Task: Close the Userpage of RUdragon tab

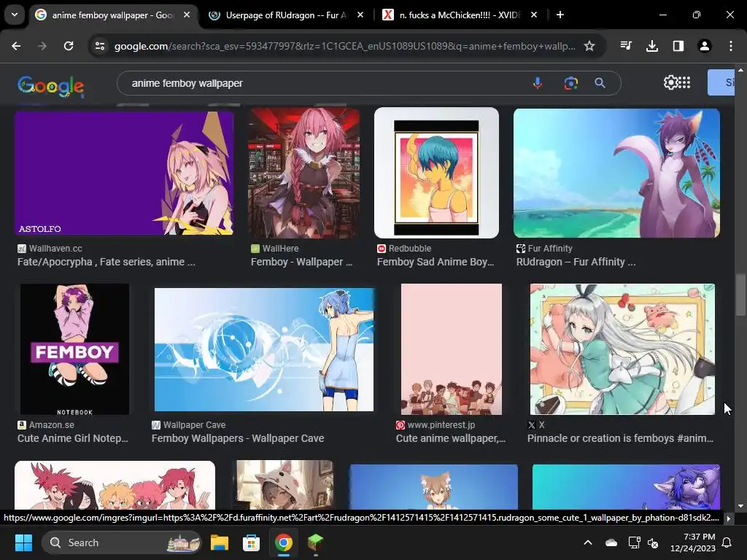Action: point(360,15)
